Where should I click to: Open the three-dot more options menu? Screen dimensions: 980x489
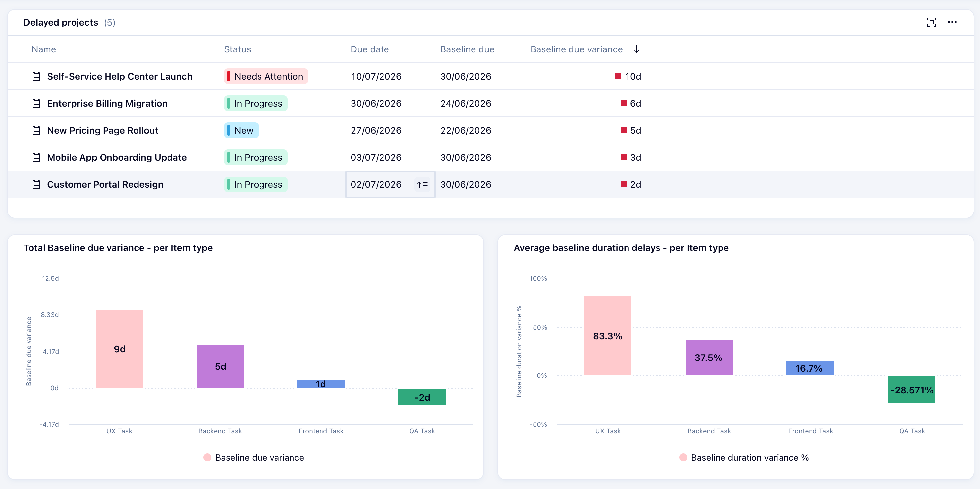952,22
